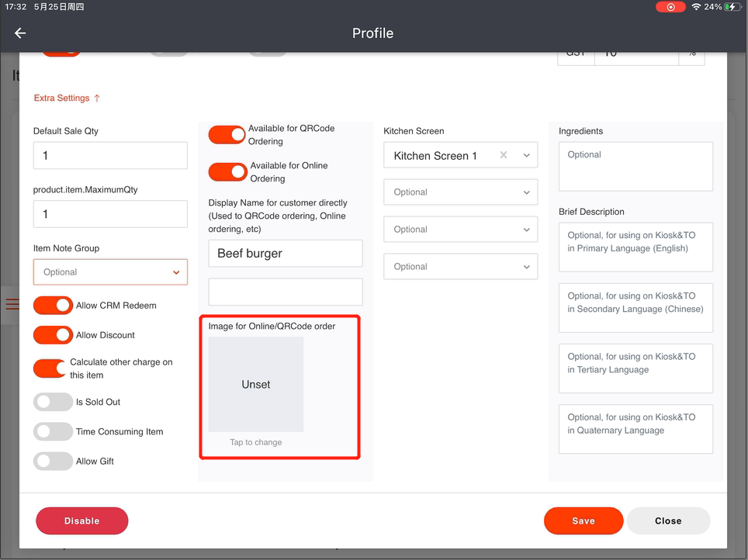The width and height of the screenshot is (748, 560).
Task: Enable Time Consuming Item switch
Action: tap(53, 431)
